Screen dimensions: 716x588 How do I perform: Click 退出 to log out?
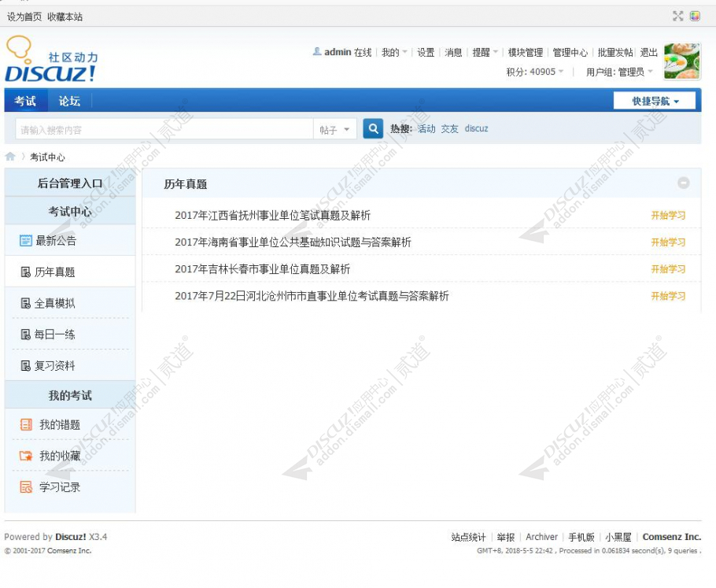pyautogui.click(x=648, y=53)
